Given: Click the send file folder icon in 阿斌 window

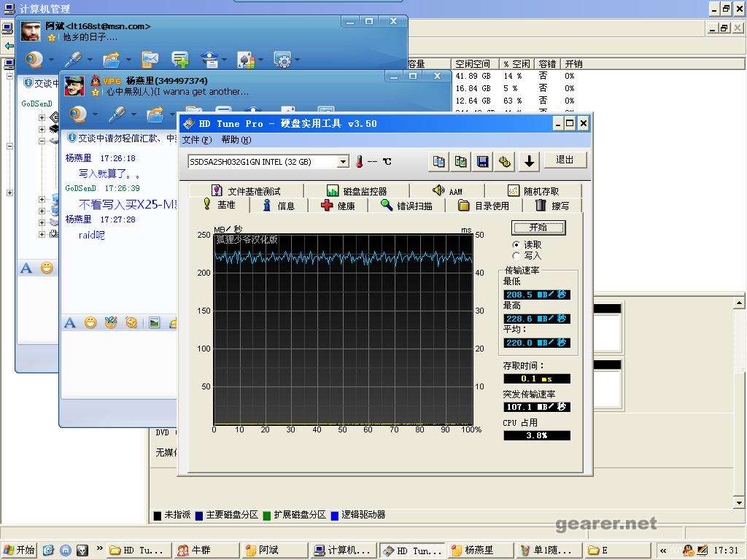Looking at the screenshot, I should pyautogui.click(x=112, y=60).
